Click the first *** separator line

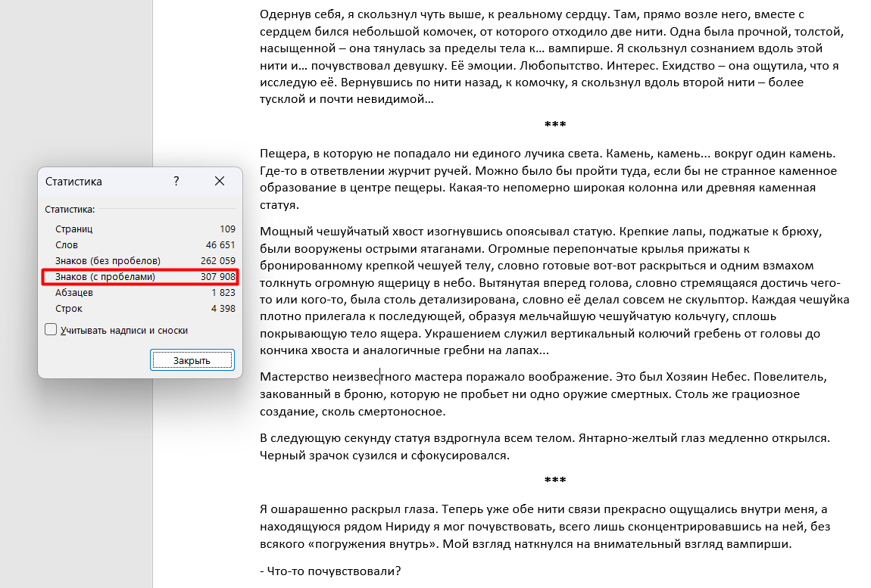click(555, 125)
